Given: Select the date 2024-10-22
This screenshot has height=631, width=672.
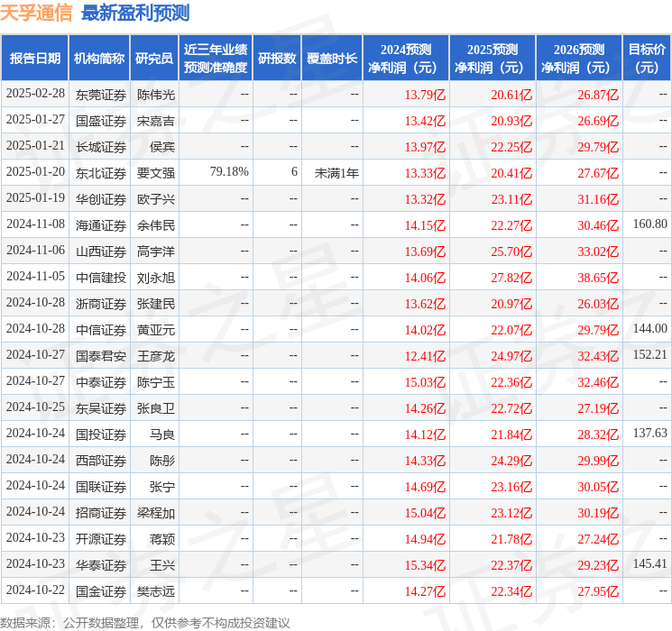Looking at the screenshot, I should (35, 590).
